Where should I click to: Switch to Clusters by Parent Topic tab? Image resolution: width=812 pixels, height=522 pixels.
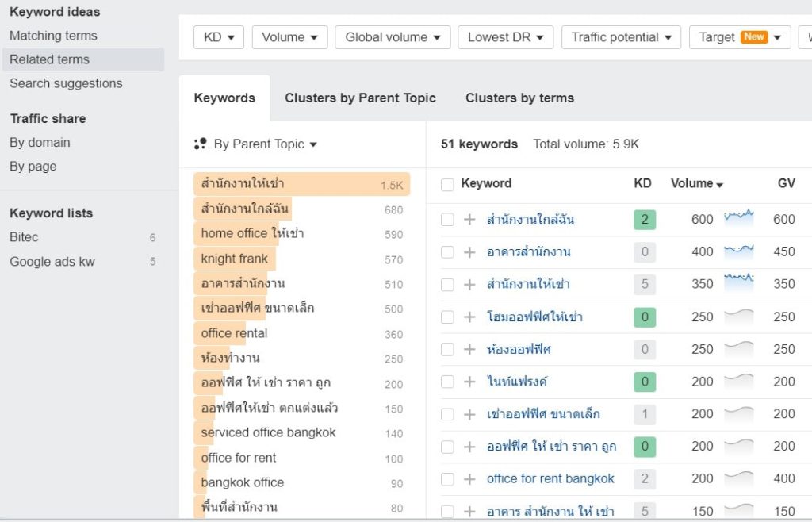click(361, 98)
